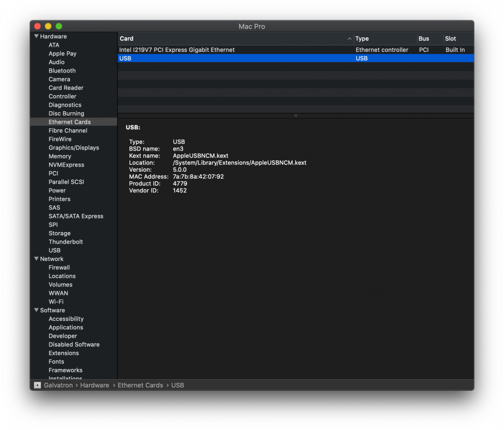Viewport: 504px width, 430px height.
Task: Click the kext Location path text
Action: point(239,163)
